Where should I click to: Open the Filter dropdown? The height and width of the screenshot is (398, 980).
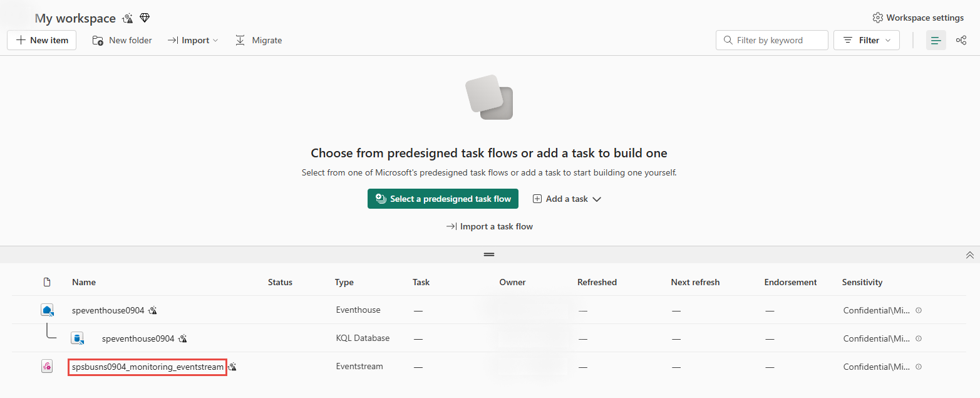[867, 40]
